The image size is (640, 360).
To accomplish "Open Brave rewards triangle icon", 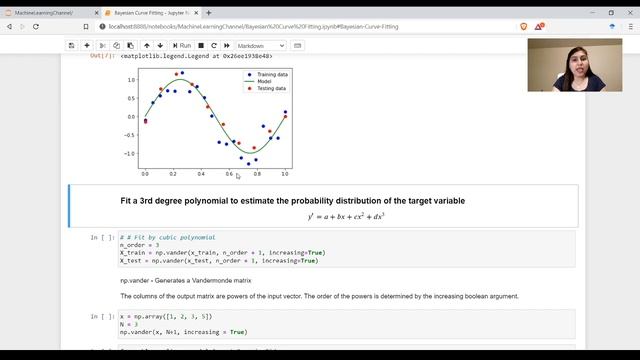I will (539, 27).
